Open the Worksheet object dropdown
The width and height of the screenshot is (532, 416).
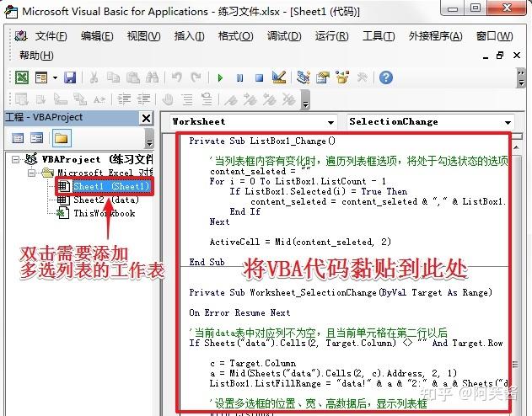click(x=330, y=122)
